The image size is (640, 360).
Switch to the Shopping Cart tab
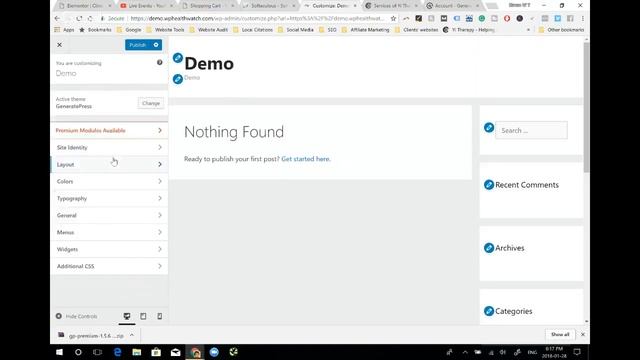click(x=207, y=6)
